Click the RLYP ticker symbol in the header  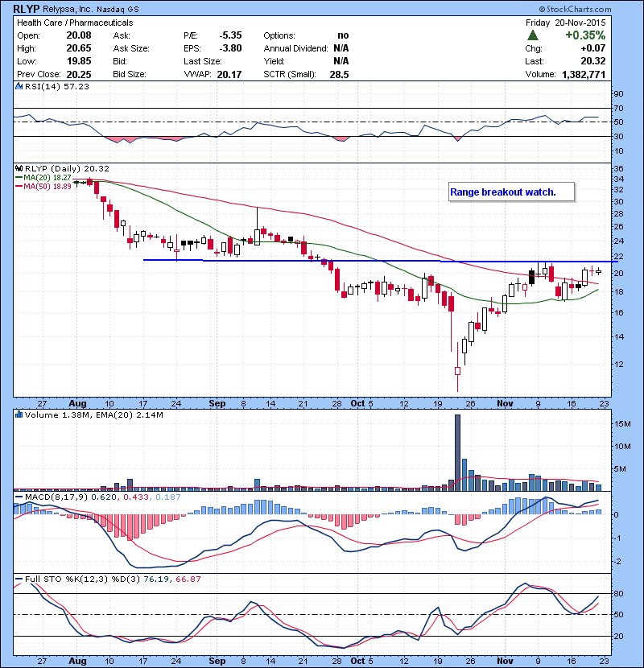point(25,9)
